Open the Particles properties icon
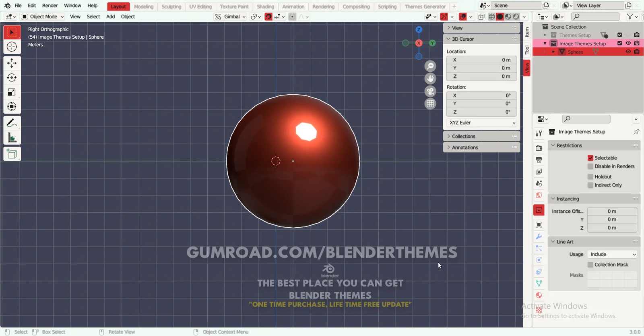644x336 pixels. (x=539, y=248)
